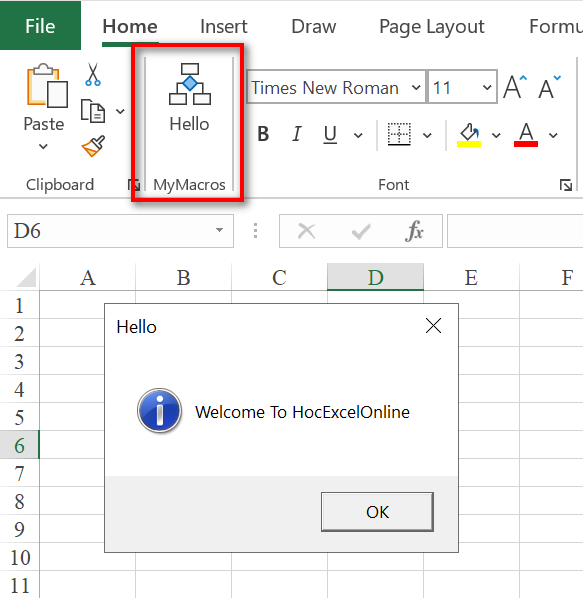Click the Copy icon

point(93,111)
